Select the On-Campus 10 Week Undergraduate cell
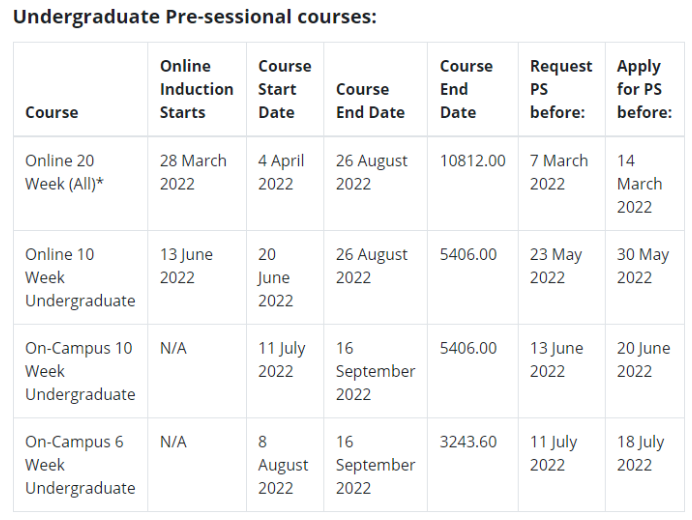 pyautogui.click(x=80, y=371)
